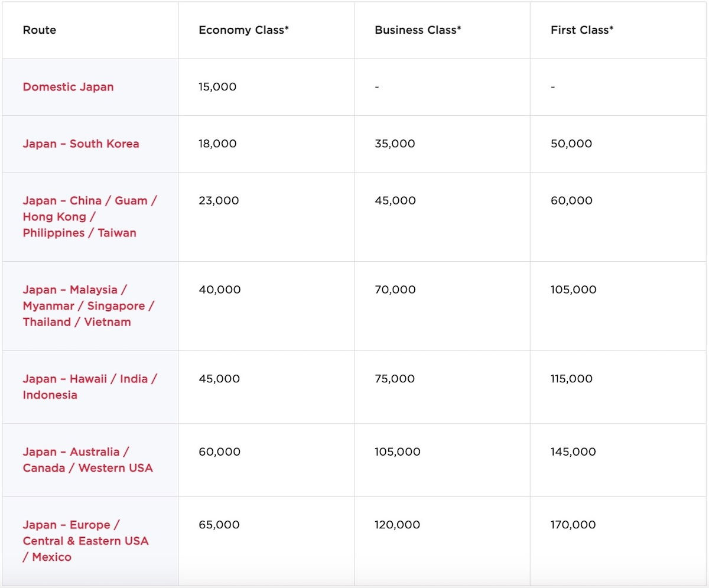
Task: Open Japan – Hawaii / India / Indonesia link
Action: 89,386
